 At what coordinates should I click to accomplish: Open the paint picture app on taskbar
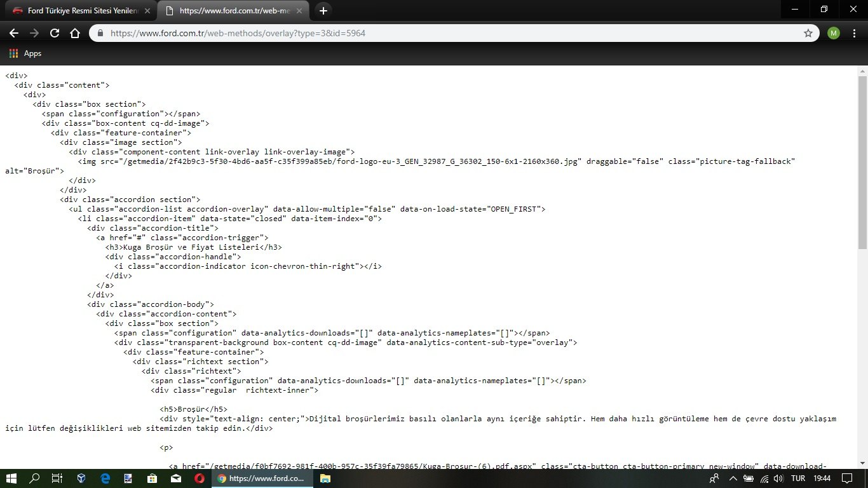(128, 478)
